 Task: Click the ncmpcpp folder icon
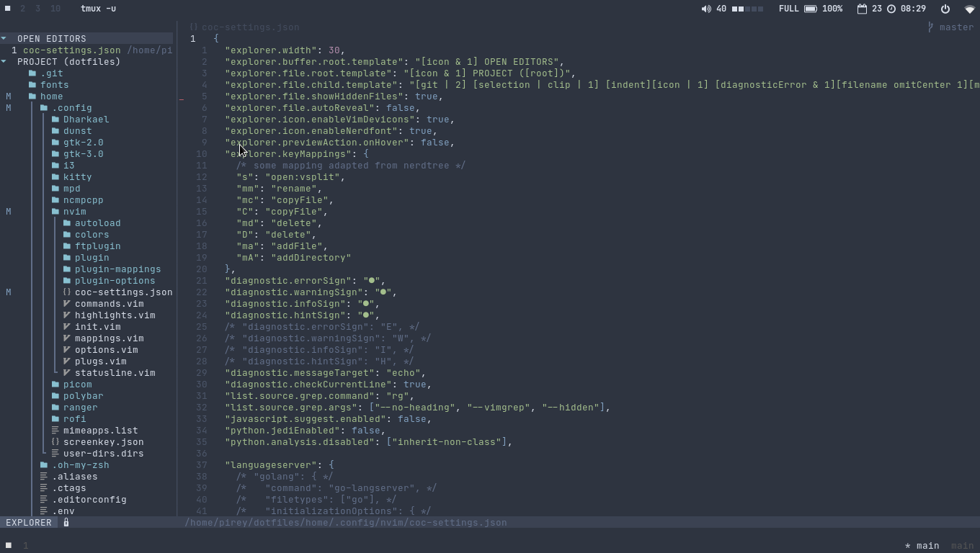[x=55, y=200]
